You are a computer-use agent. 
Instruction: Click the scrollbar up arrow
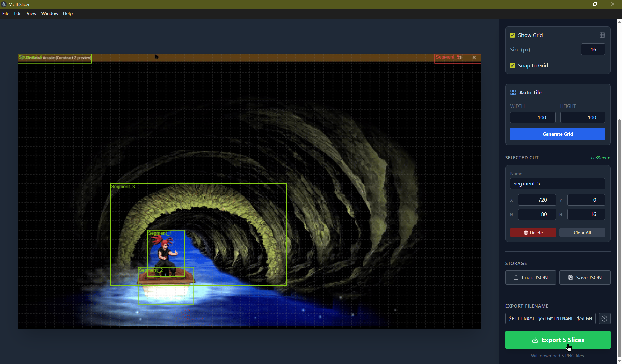619,22
